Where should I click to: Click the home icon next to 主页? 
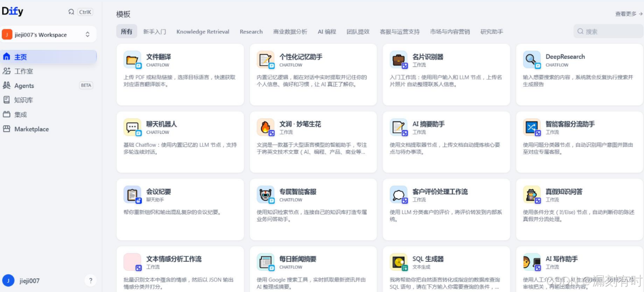(7, 57)
